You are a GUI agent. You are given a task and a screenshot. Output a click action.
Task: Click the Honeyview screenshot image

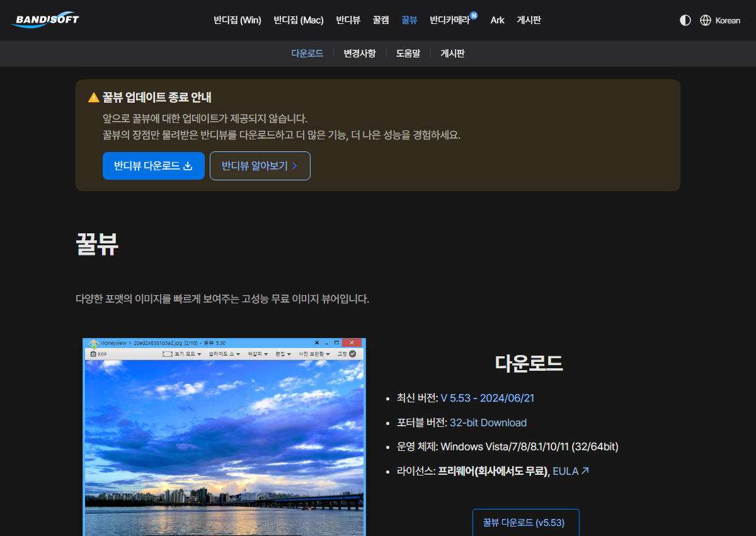pos(224,437)
